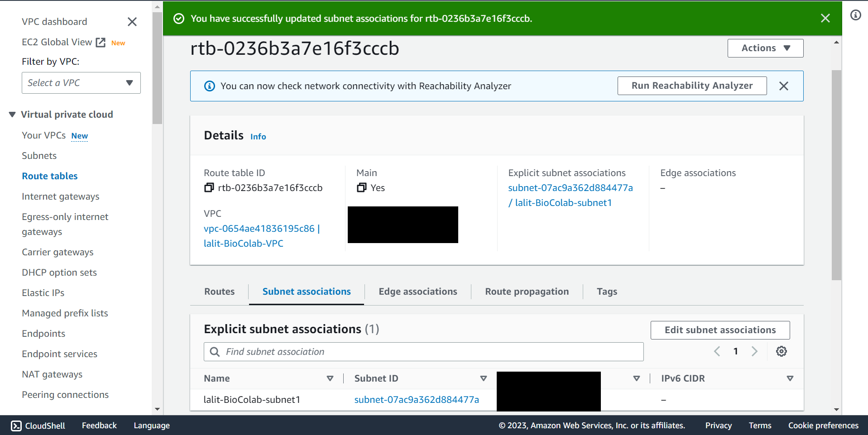This screenshot has width=868, height=435.
Task: Open Feedback in footer
Action: click(x=99, y=425)
